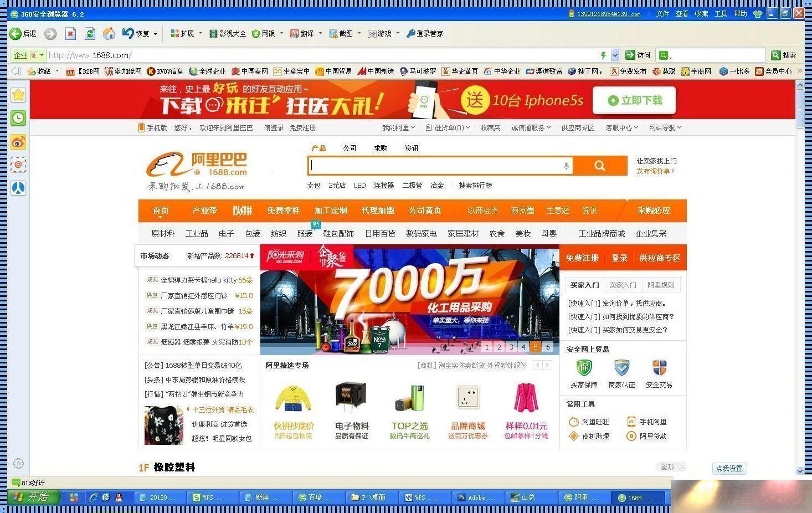Click the 截图 screenshot toolbar item
This screenshot has width=812, height=513.
click(x=341, y=34)
